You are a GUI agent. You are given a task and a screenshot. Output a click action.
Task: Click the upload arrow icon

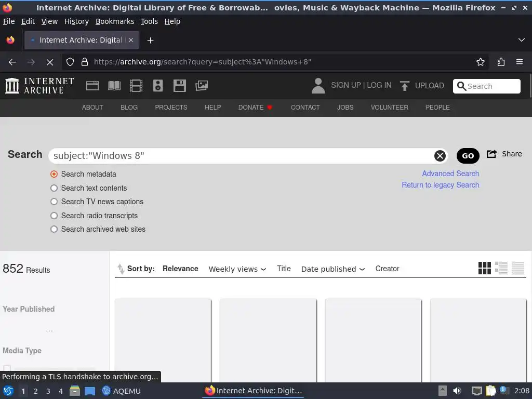point(404,86)
